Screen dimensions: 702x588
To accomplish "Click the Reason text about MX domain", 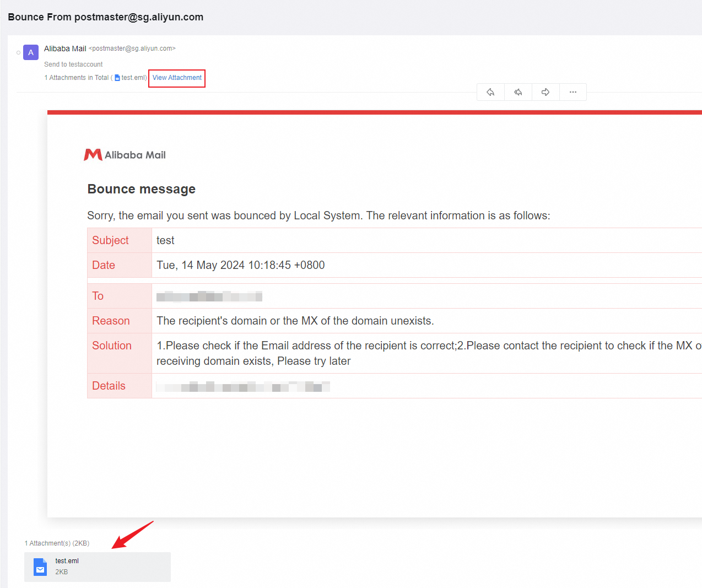I will click(295, 321).
